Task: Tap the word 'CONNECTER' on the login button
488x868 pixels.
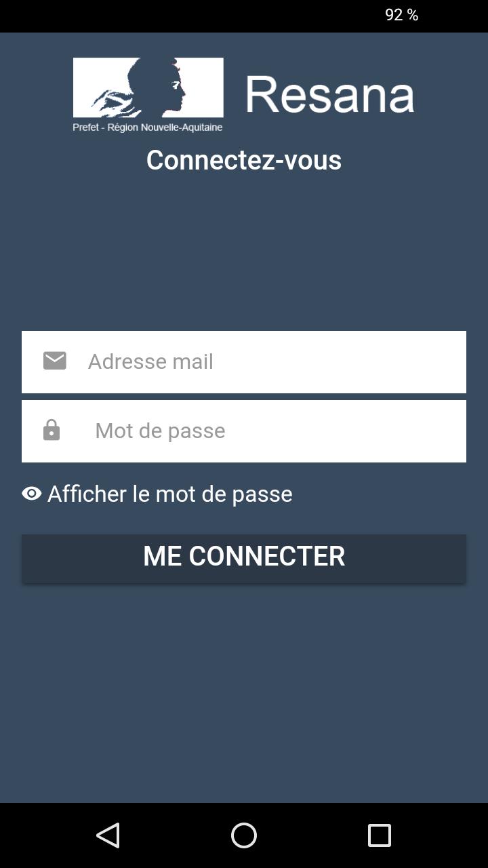Action: click(x=267, y=556)
